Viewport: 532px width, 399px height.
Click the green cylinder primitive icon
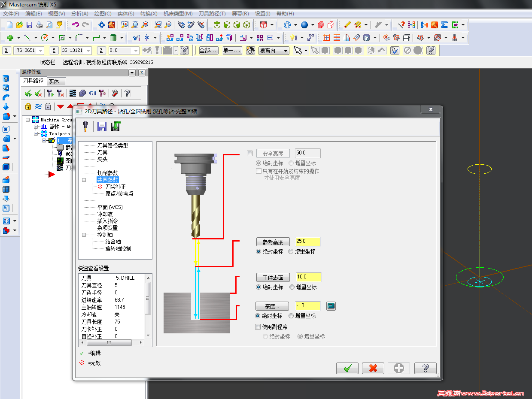113,38
